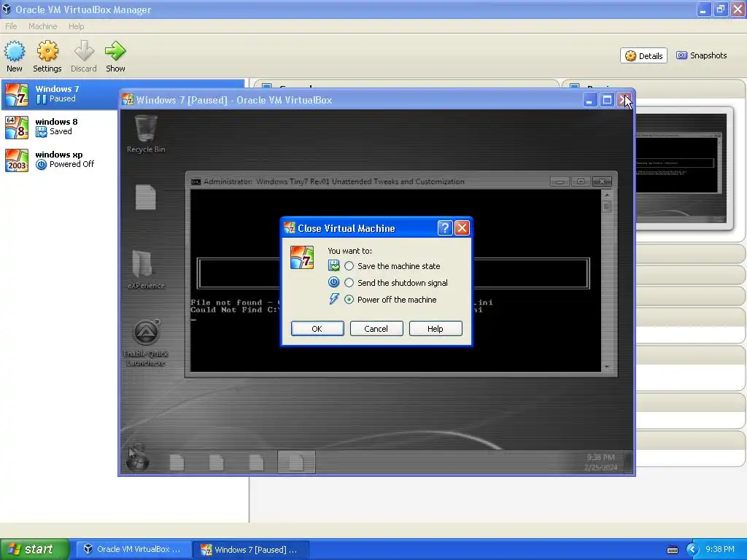Screen dimensions: 747x560
Task: Click the keyboard icon in system tray
Action: click(672, 550)
